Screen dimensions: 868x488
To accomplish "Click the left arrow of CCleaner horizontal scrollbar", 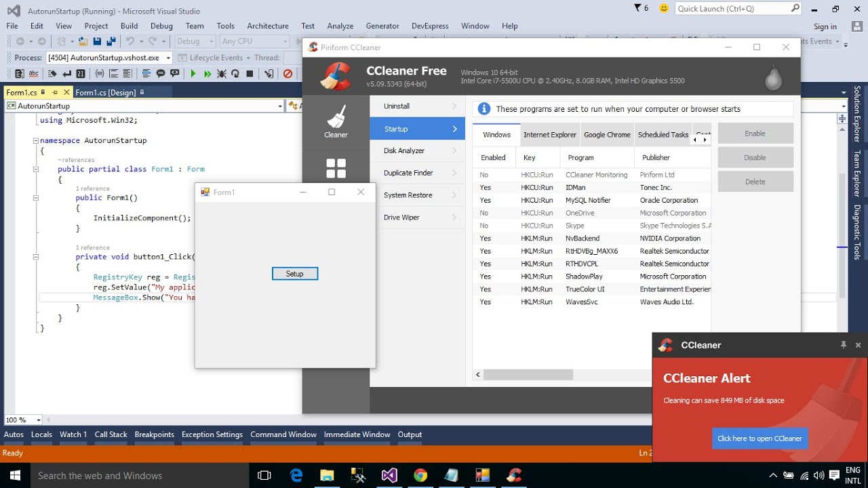I will coord(478,375).
